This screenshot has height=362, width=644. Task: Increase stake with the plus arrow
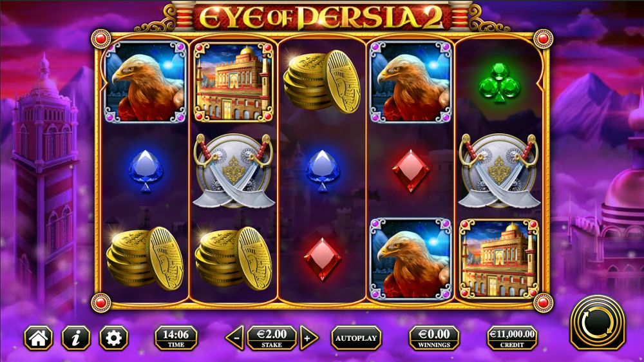tap(308, 338)
